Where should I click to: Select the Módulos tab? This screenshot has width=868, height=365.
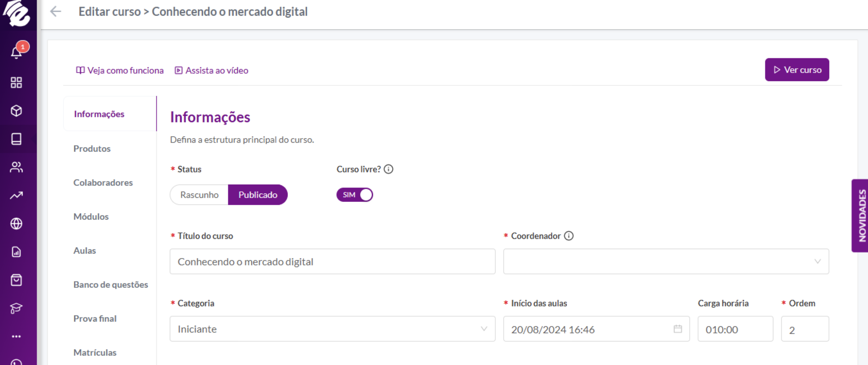pyautogui.click(x=91, y=216)
